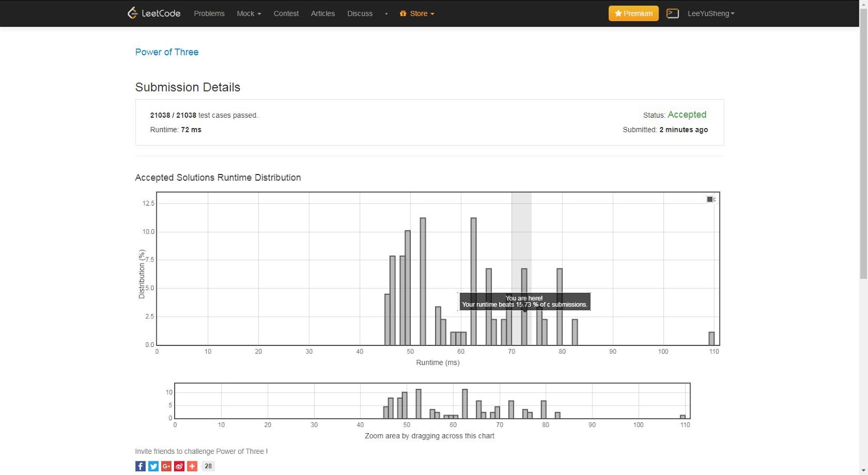Open the Store dropdown

tap(417, 14)
